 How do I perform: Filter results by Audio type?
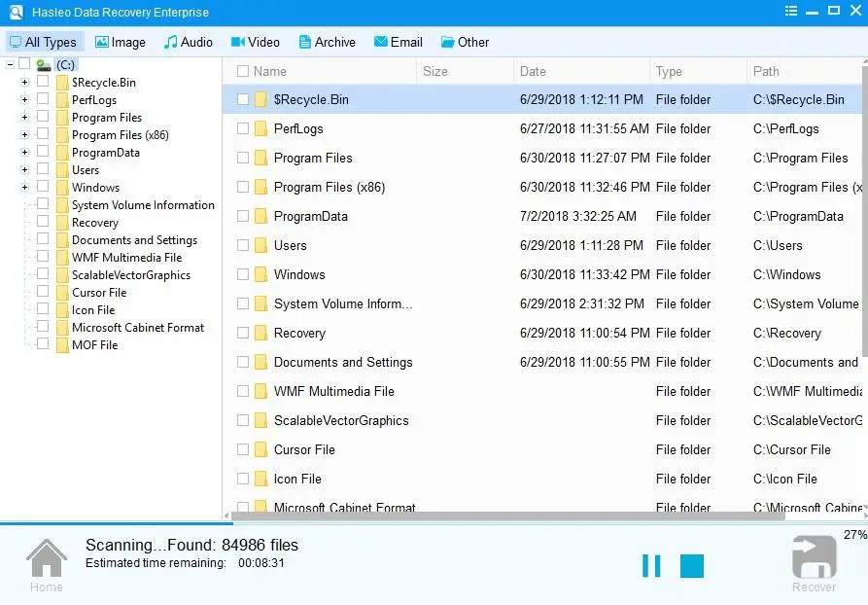point(189,42)
